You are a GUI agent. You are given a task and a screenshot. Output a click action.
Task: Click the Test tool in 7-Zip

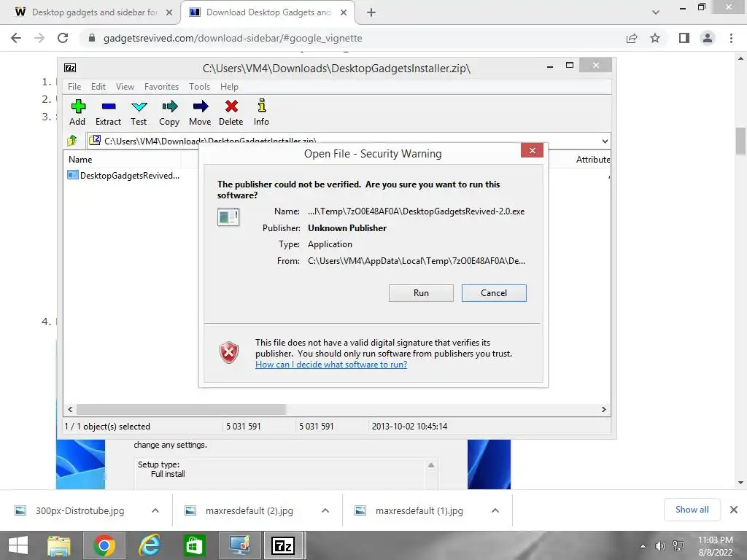click(x=139, y=112)
